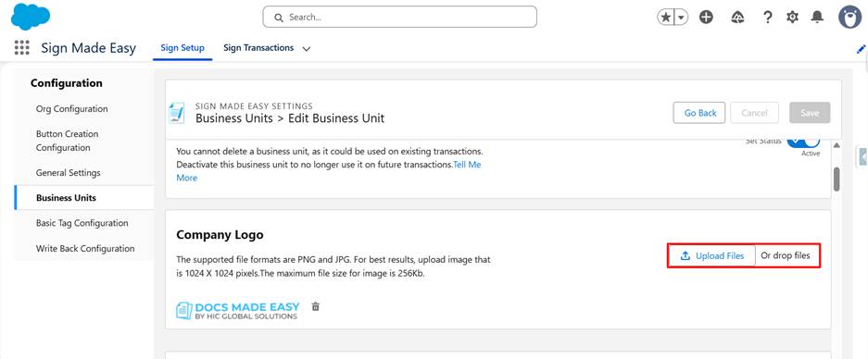Click the Favorites star icon

[666, 18]
